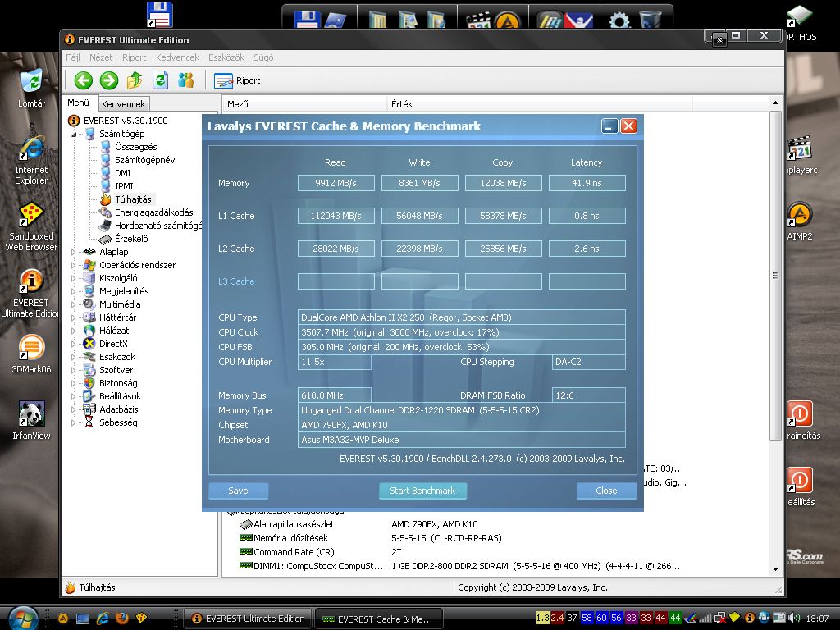Open Internet Explorer desktop icon
The image size is (840, 630).
(x=31, y=160)
